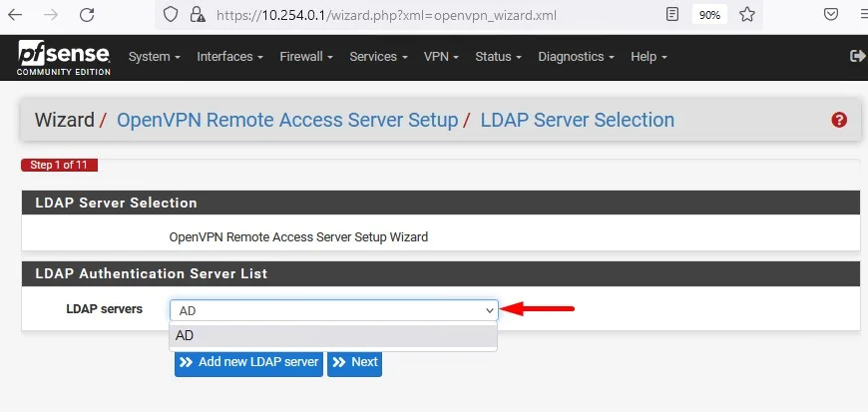Open the browser application menu icon
Image resolution: width=868 pixels, height=412 pixels.
(862, 14)
